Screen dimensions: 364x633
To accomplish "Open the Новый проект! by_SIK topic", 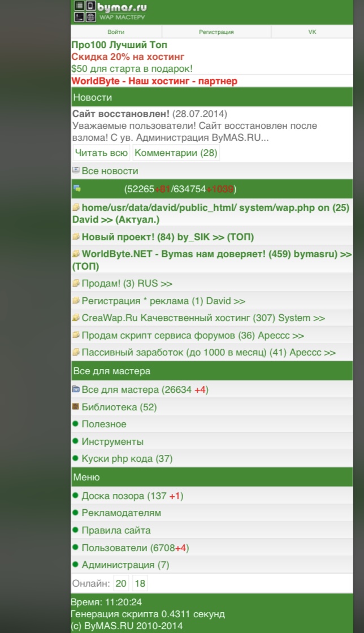I will pos(167,236).
